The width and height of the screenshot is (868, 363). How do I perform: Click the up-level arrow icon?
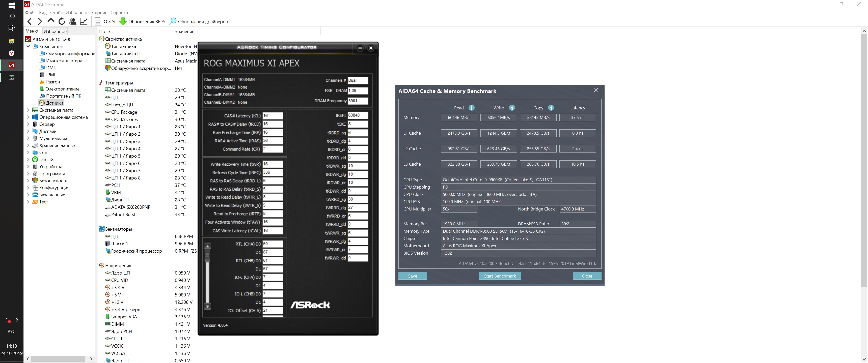tap(51, 21)
